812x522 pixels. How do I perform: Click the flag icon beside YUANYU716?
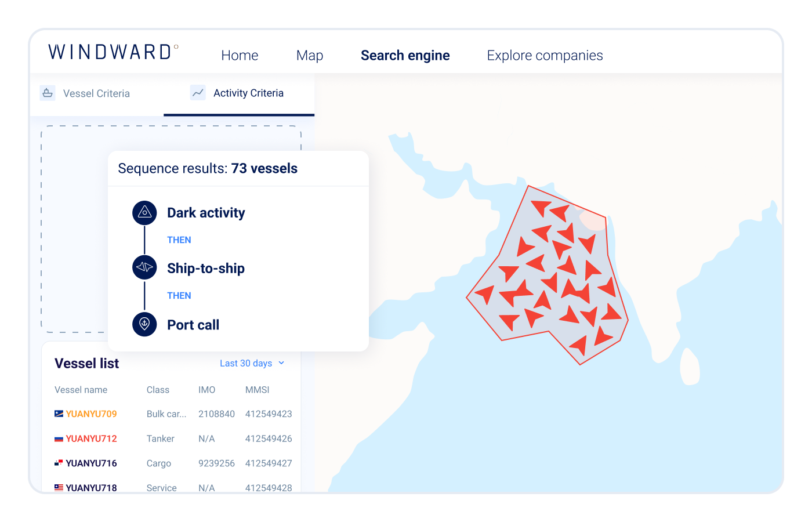(x=59, y=463)
